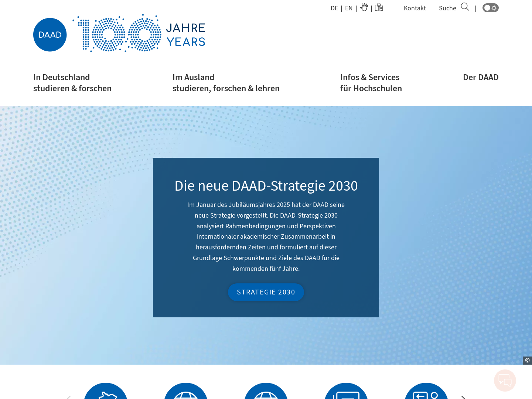The height and width of the screenshot is (399, 532).
Task: Click the Suche search label
Action: click(447, 8)
